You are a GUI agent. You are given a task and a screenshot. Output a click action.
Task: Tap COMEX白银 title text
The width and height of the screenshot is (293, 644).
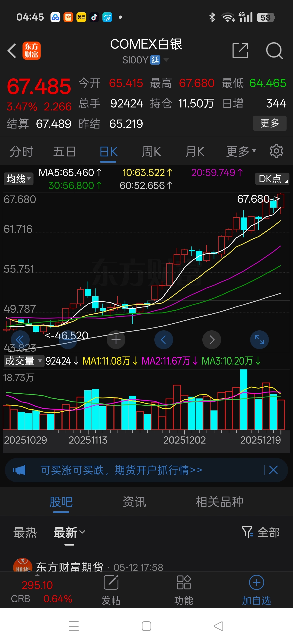point(146,44)
